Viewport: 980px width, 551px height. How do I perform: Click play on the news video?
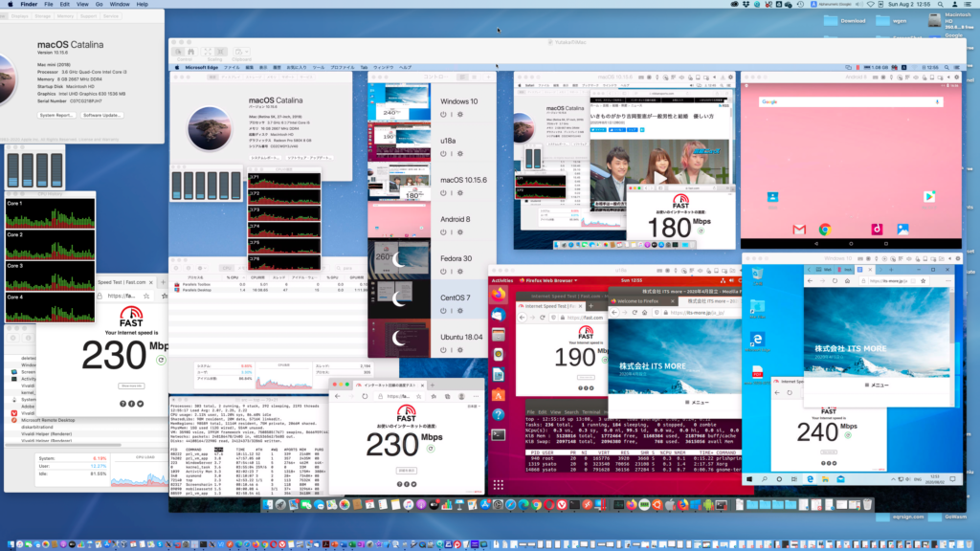coord(660,177)
